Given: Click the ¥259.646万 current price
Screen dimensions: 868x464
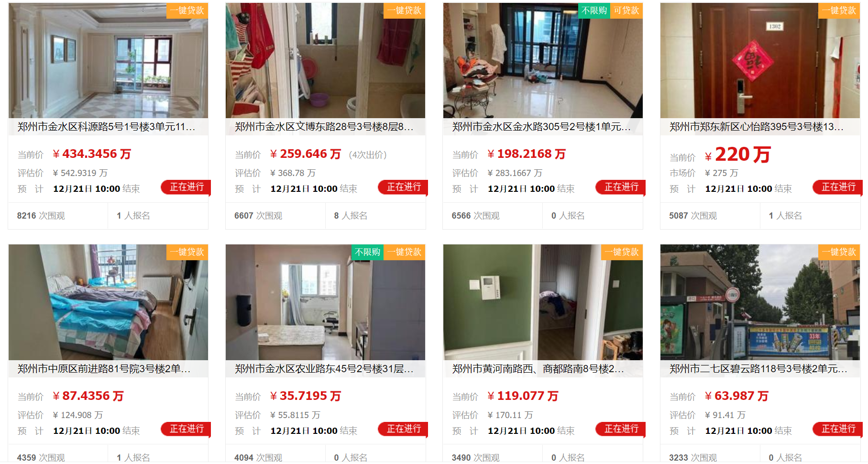Looking at the screenshot, I should coord(305,154).
